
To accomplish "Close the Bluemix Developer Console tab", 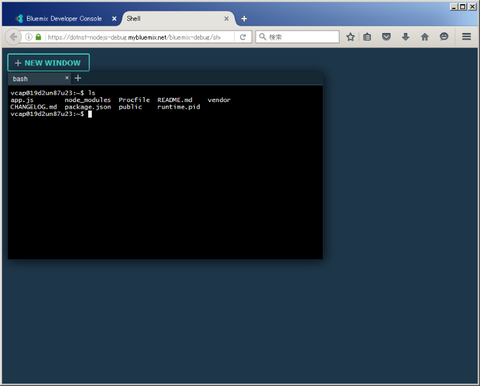I will click(x=114, y=19).
